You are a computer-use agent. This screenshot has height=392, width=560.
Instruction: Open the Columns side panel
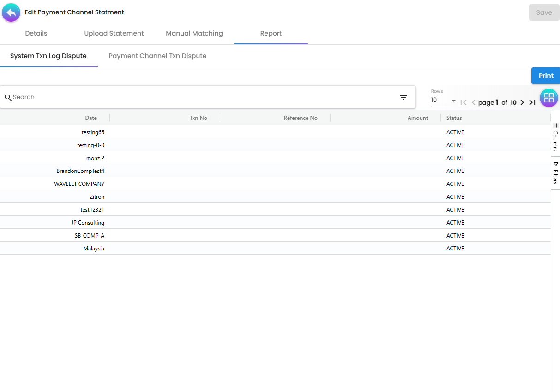pos(555,137)
